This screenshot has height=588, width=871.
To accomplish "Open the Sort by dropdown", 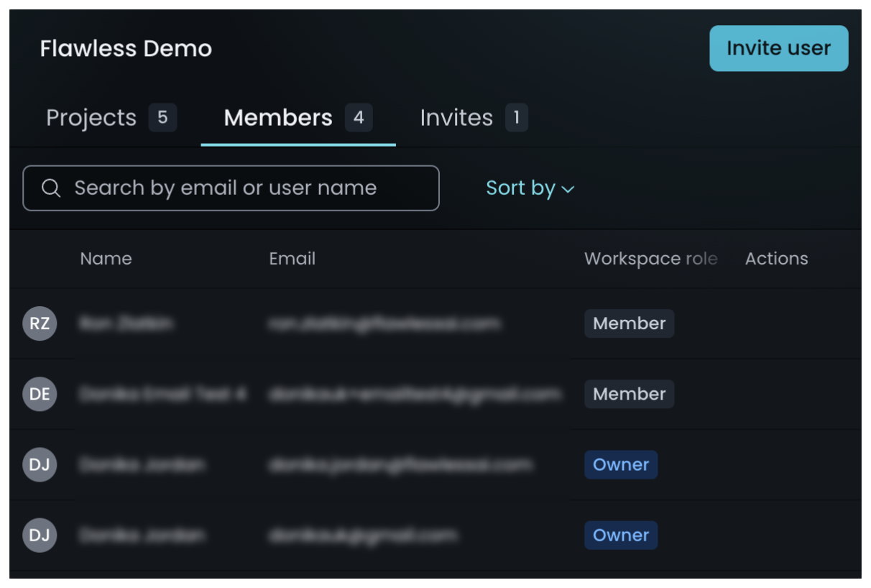I will (530, 188).
